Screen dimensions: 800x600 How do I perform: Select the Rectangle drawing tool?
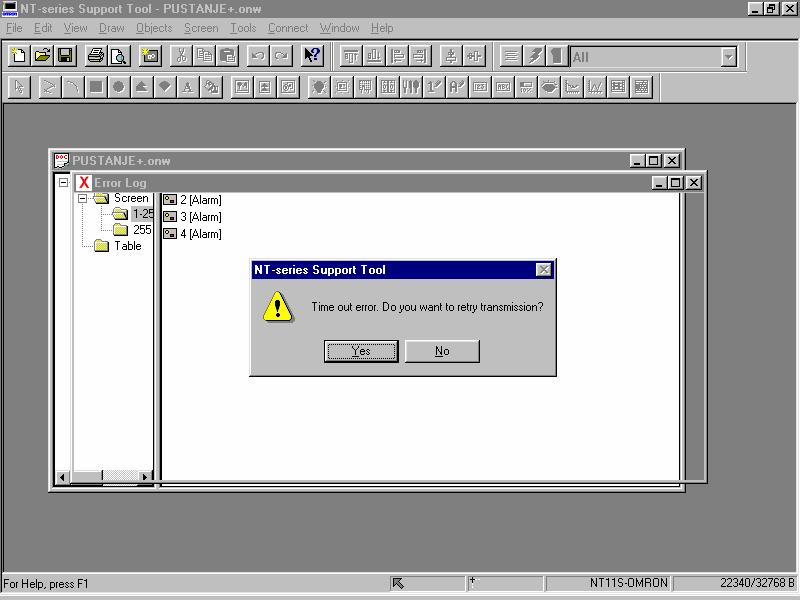coord(95,87)
